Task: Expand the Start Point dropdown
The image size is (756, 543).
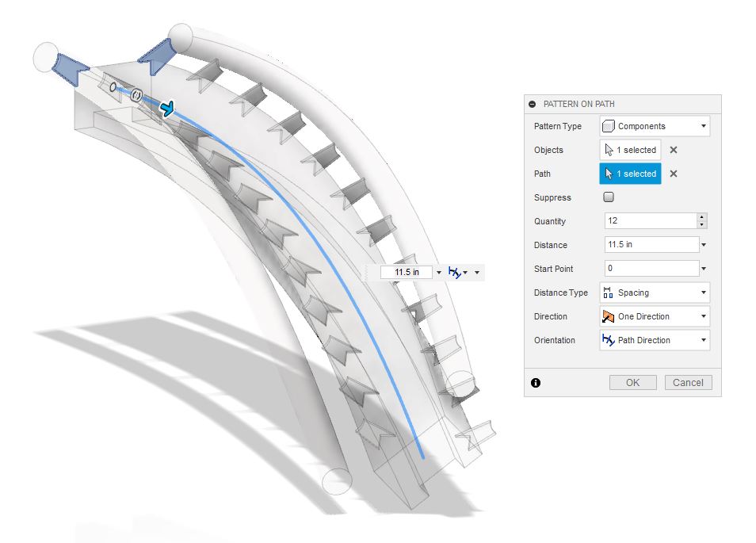Action: pyautogui.click(x=704, y=269)
